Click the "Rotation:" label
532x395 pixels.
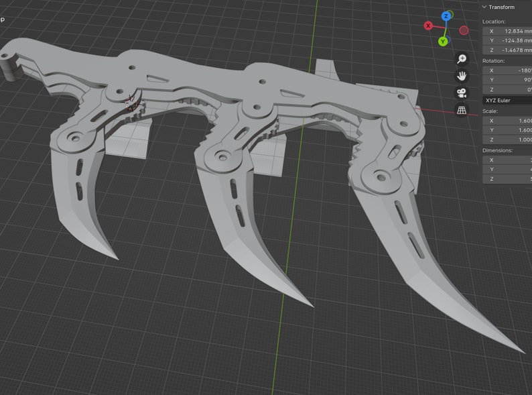click(x=494, y=61)
